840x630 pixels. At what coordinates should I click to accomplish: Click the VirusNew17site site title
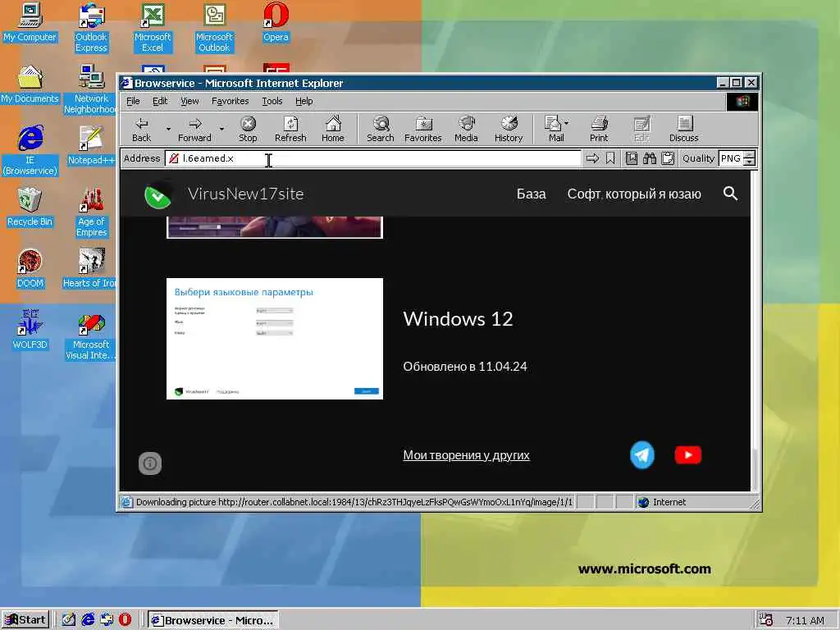[245, 194]
